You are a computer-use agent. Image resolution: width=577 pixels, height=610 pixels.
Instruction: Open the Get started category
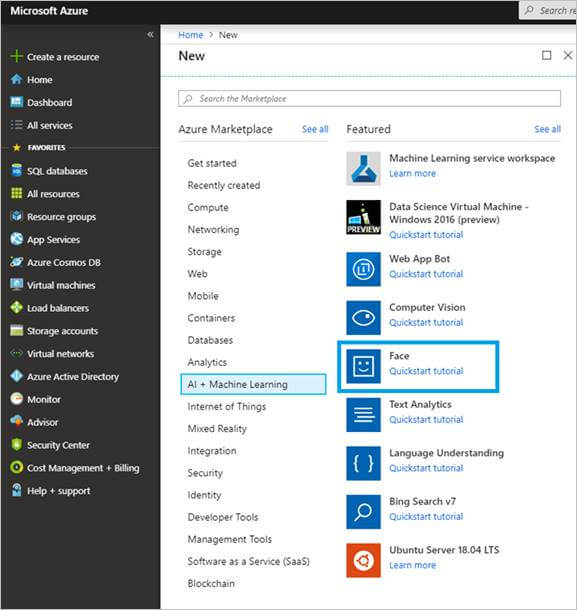tap(212, 163)
